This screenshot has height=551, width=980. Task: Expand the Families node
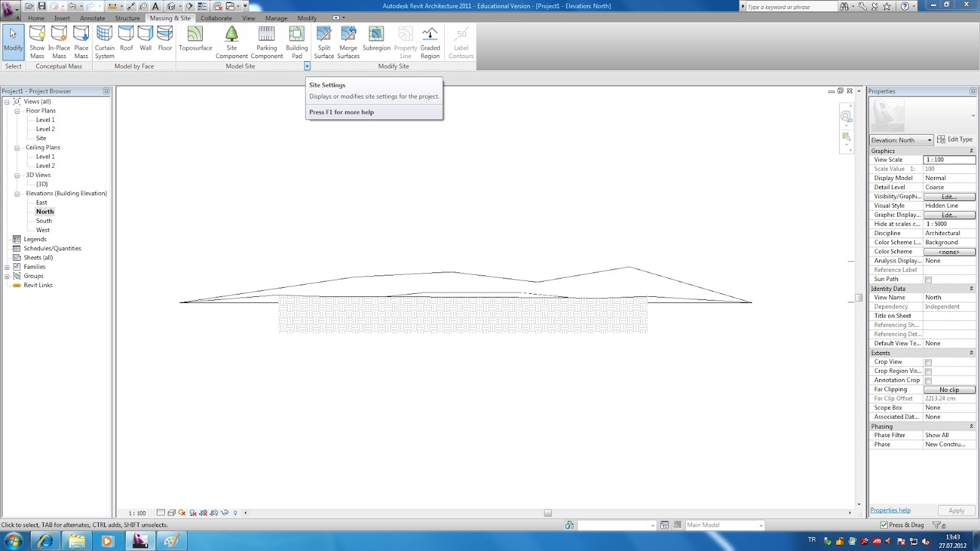point(7,267)
